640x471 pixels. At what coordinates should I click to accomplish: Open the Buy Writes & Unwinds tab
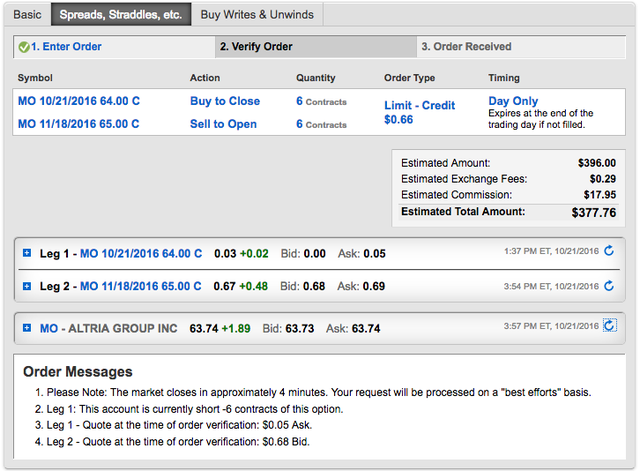click(x=256, y=15)
